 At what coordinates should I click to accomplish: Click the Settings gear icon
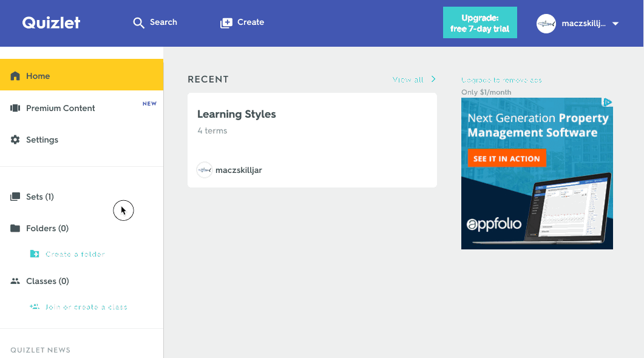coord(15,140)
